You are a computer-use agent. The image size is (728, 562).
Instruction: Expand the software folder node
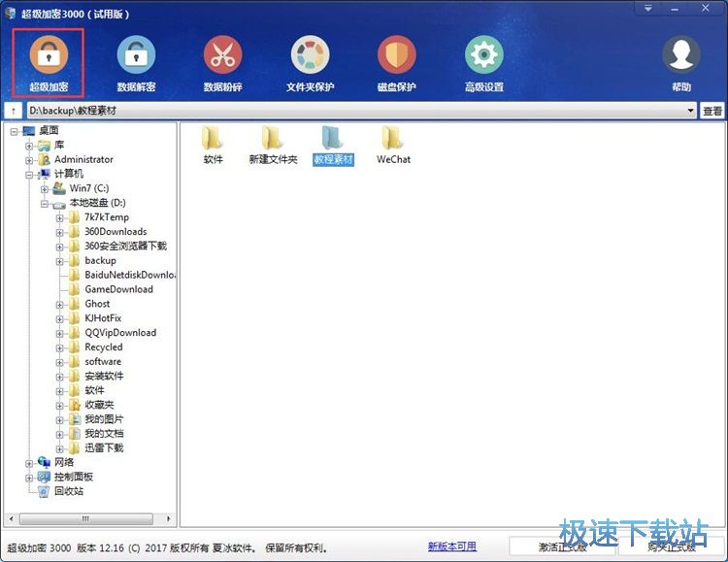[59, 362]
